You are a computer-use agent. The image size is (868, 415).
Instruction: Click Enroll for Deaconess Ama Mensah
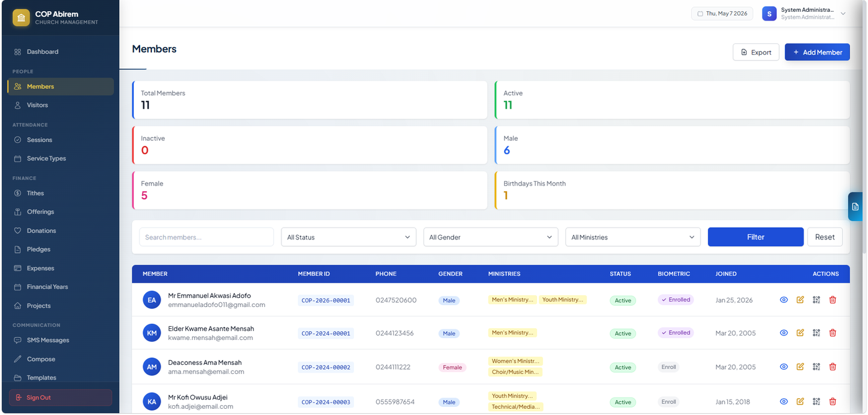pyautogui.click(x=668, y=367)
